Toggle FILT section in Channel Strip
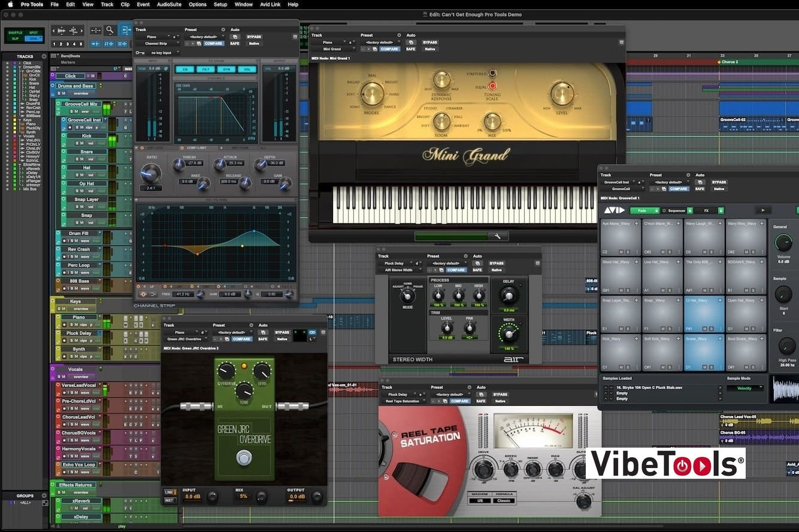The image size is (799, 532). point(205,69)
